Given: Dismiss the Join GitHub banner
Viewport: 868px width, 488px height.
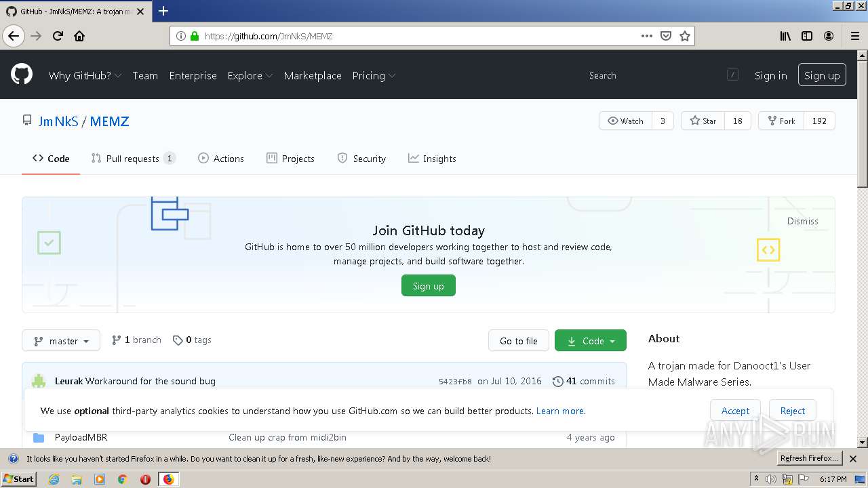Looking at the screenshot, I should tap(803, 221).
